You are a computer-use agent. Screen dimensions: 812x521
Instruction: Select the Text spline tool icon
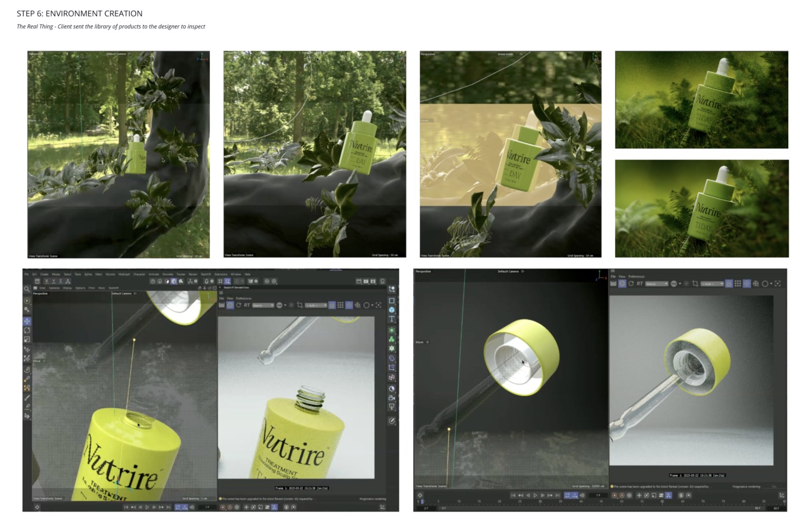(x=392, y=319)
